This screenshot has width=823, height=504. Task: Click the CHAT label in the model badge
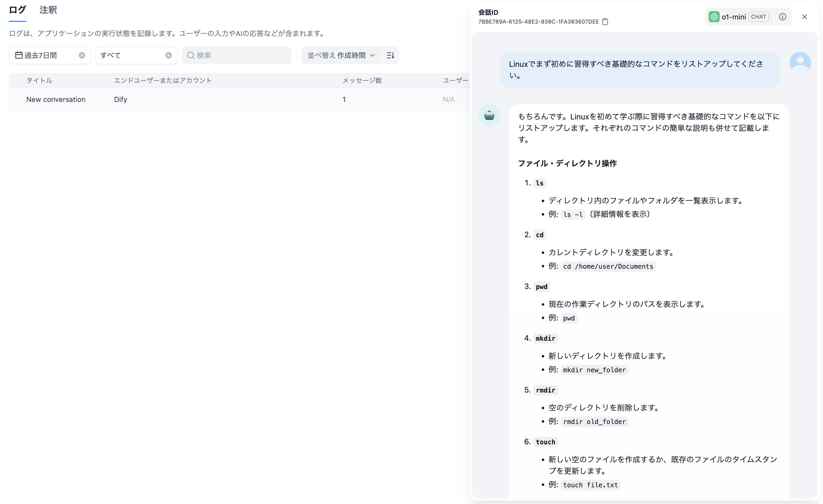tap(759, 16)
